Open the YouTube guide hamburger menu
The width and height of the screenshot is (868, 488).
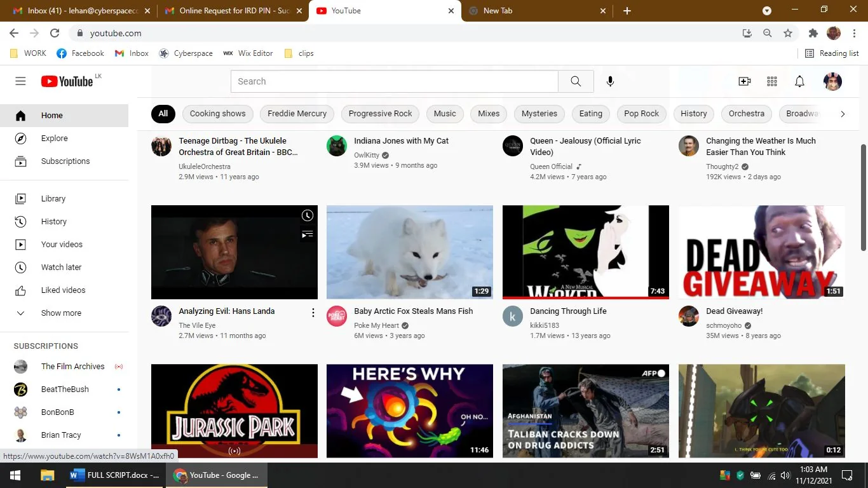coord(20,81)
